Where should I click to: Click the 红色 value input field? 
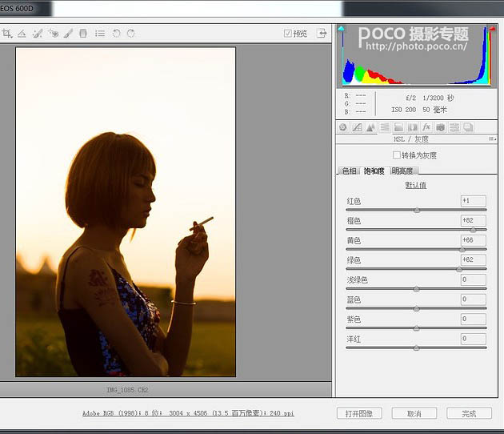click(473, 200)
